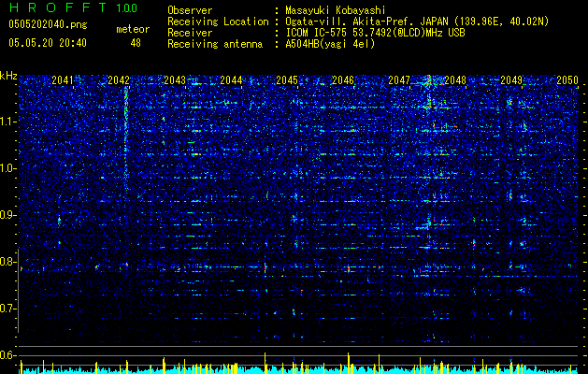This screenshot has width=588, height=374.
Task: Click the meteor count value 48
Action: pyautogui.click(x=136, y=43)
